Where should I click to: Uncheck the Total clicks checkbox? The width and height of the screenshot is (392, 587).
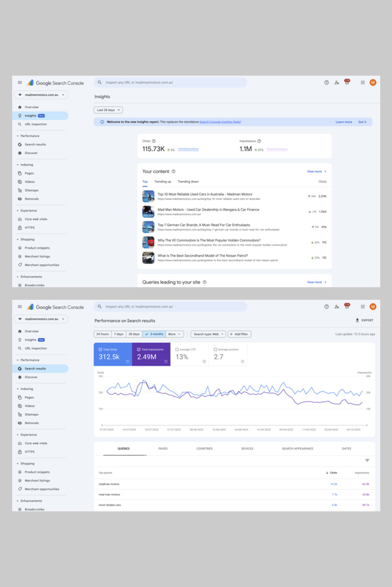[100, 349]
